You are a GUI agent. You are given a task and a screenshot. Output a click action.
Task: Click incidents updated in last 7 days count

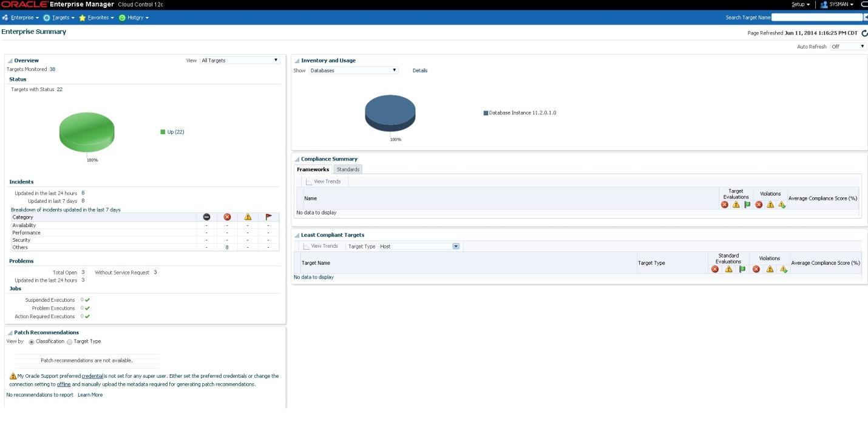click(x=83, y=201)
